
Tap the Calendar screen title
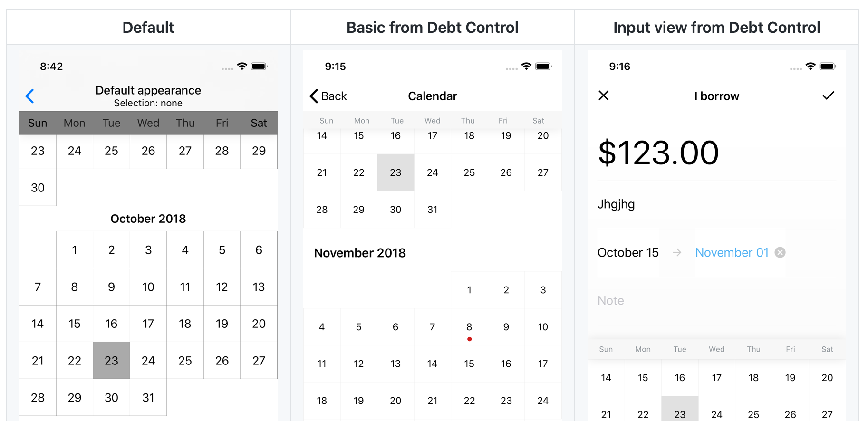pyautogui.click(x=432, y=96)
